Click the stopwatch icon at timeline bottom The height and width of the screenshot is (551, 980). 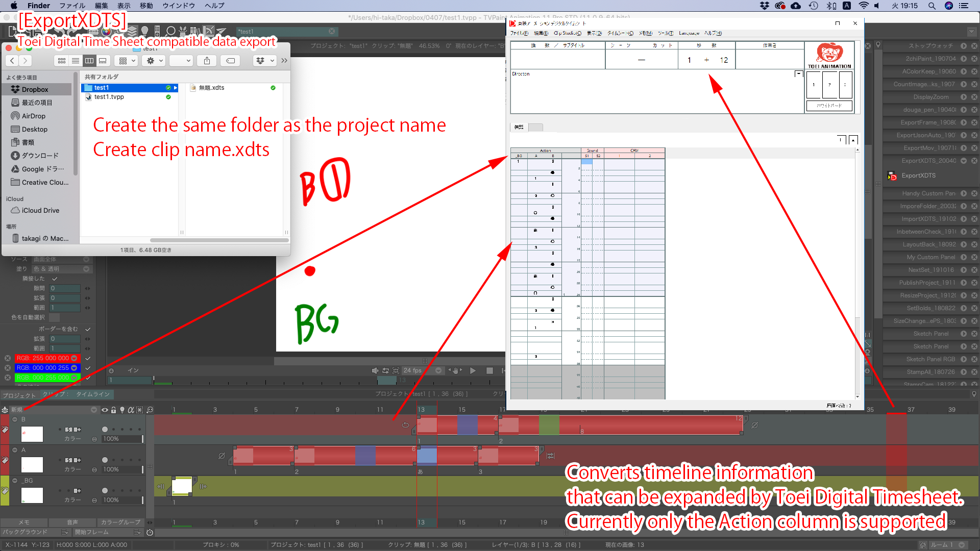[x=150, y=532]
